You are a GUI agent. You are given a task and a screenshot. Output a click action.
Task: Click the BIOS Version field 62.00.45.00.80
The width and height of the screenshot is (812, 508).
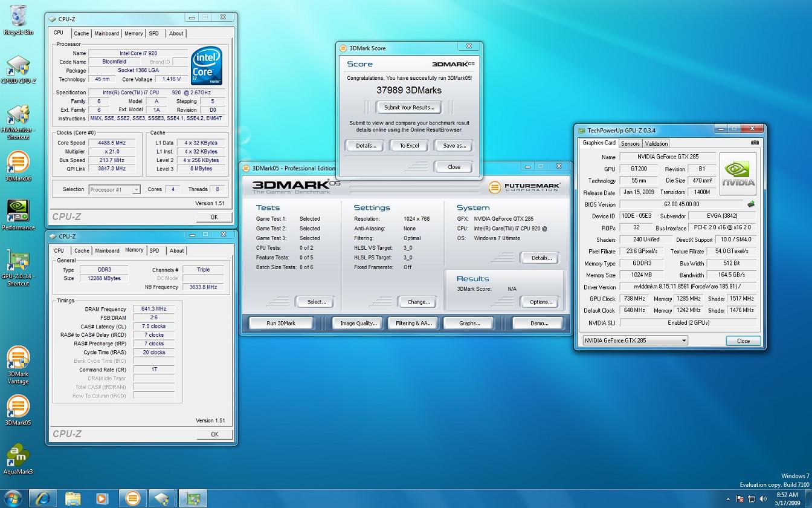[x=681, y=204]
